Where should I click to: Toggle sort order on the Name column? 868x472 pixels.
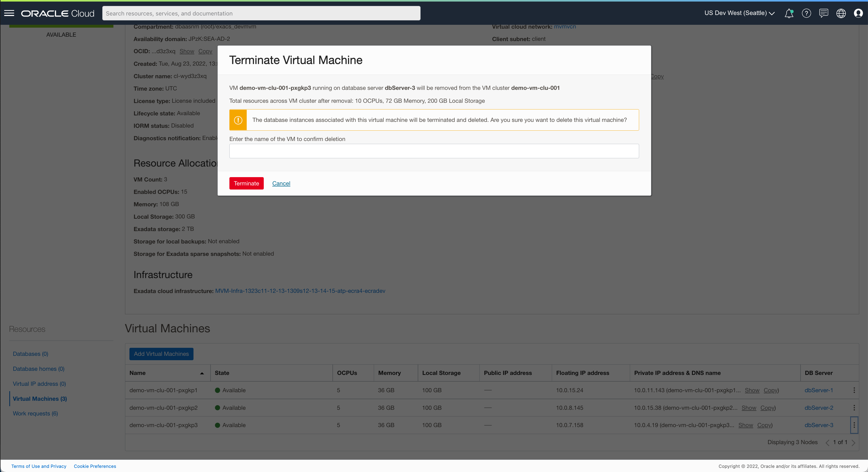point(202,373)
